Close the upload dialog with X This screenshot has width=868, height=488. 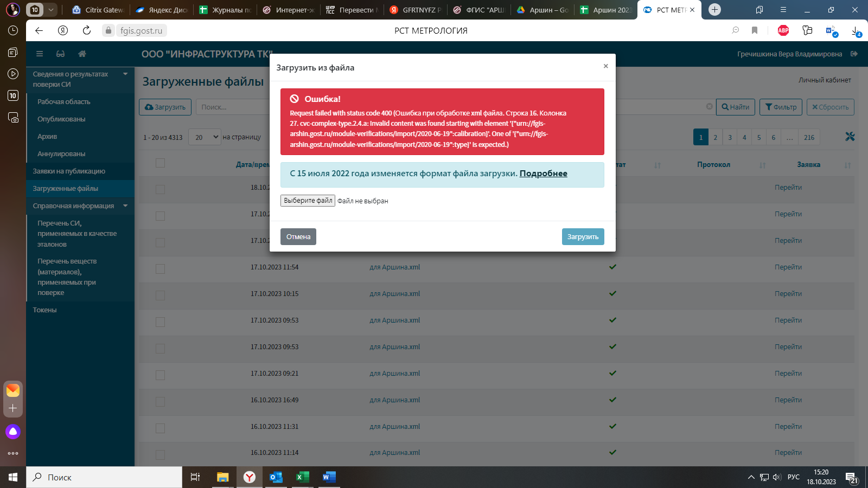click(605, 66)
